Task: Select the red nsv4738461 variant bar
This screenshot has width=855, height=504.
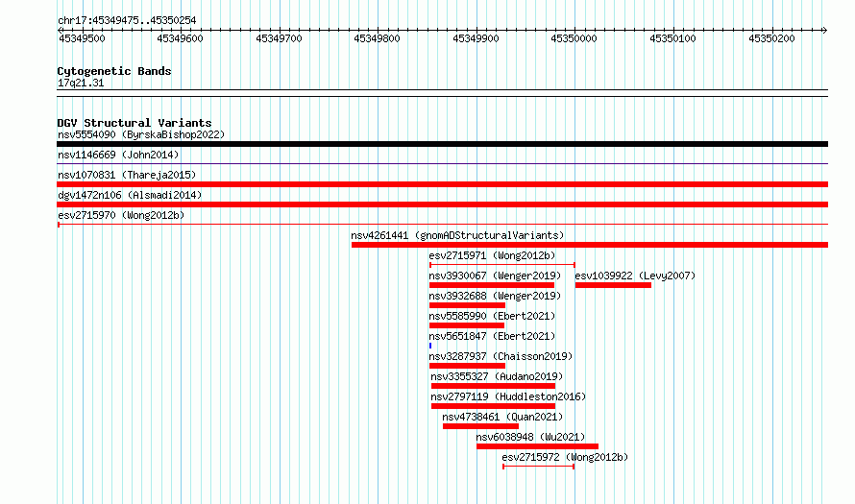Action: point(480,426)
